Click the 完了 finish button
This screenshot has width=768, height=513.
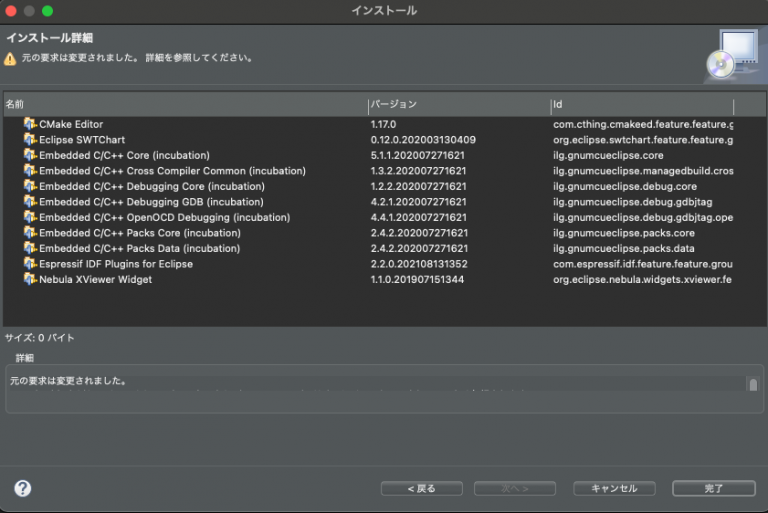click(x=714, y=489)
